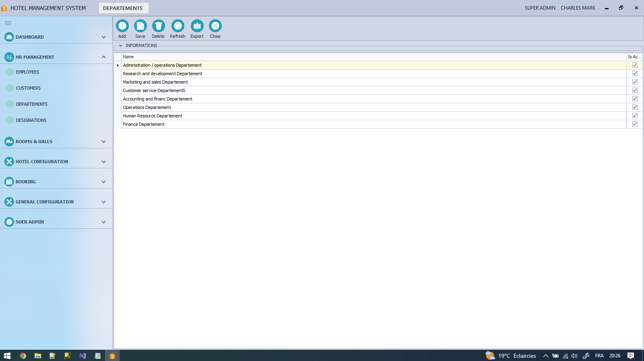Click the General Configuration tools icon
The height and width of the screenshot is (361, 644).
[x=9, y=202]
